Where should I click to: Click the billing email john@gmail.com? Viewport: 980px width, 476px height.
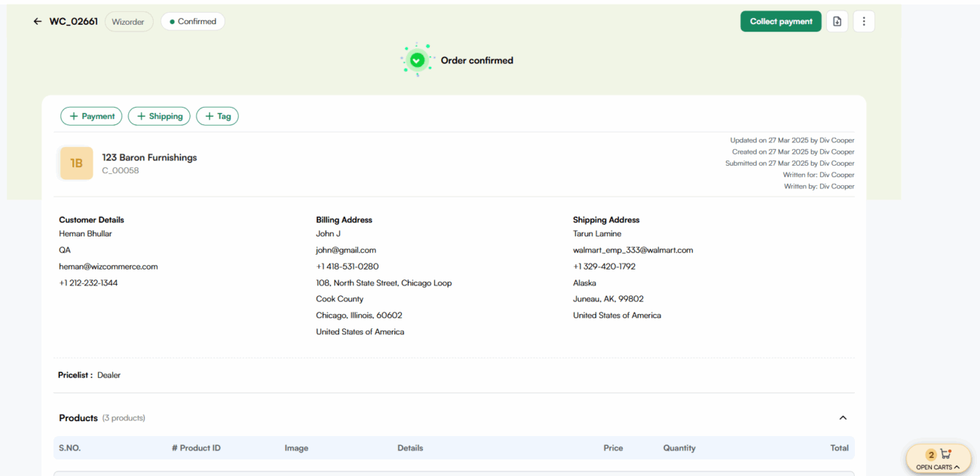click(346, 250)
